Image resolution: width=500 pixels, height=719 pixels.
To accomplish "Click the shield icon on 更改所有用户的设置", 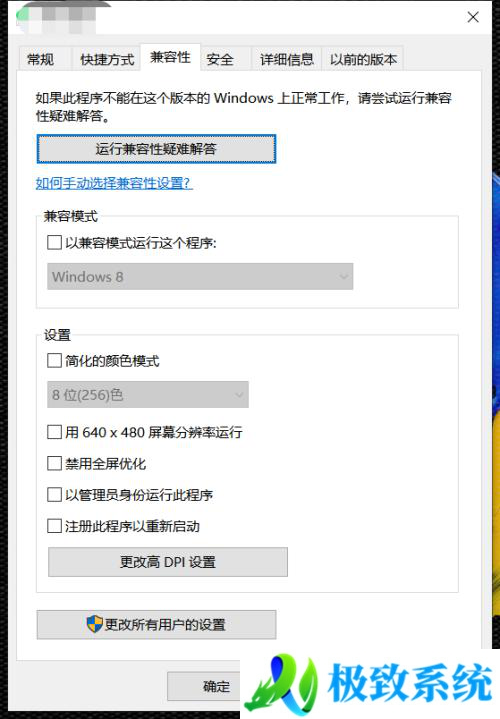I will click(94, 624).
